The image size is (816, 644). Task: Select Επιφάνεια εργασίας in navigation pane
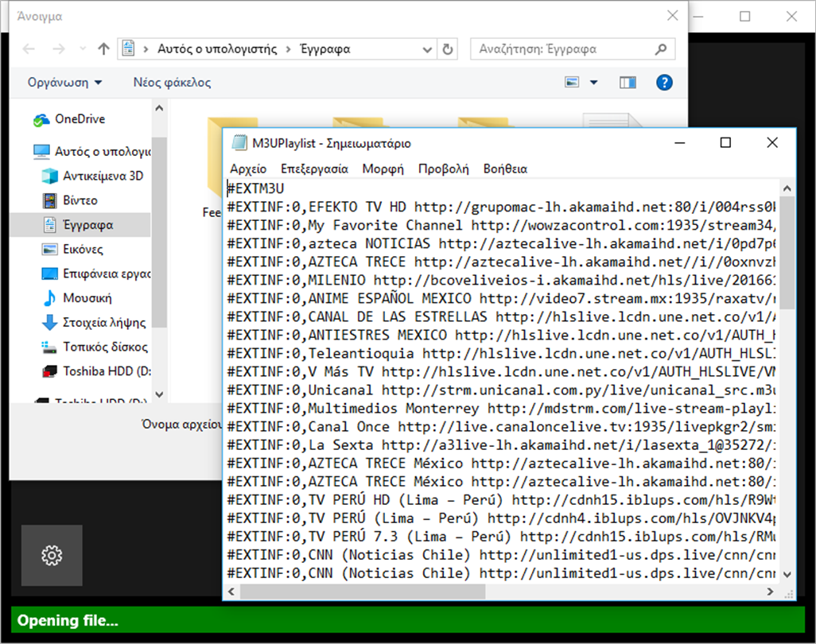tap(95, 274)
